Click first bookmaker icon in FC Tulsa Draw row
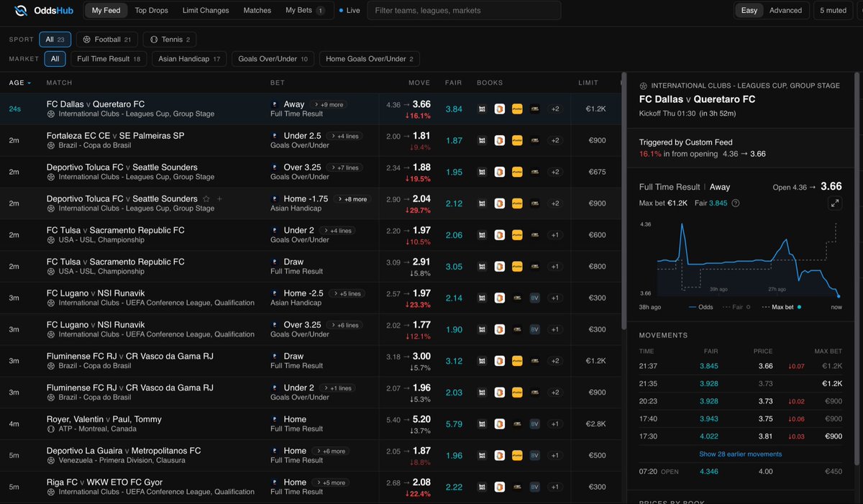Screen dimensions: 863x504 pyautogui.click(x=483, y=267)
